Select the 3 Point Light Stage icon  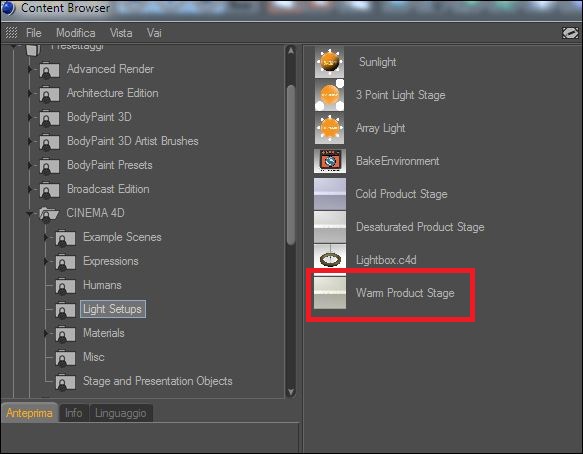[x=329, y=95]
